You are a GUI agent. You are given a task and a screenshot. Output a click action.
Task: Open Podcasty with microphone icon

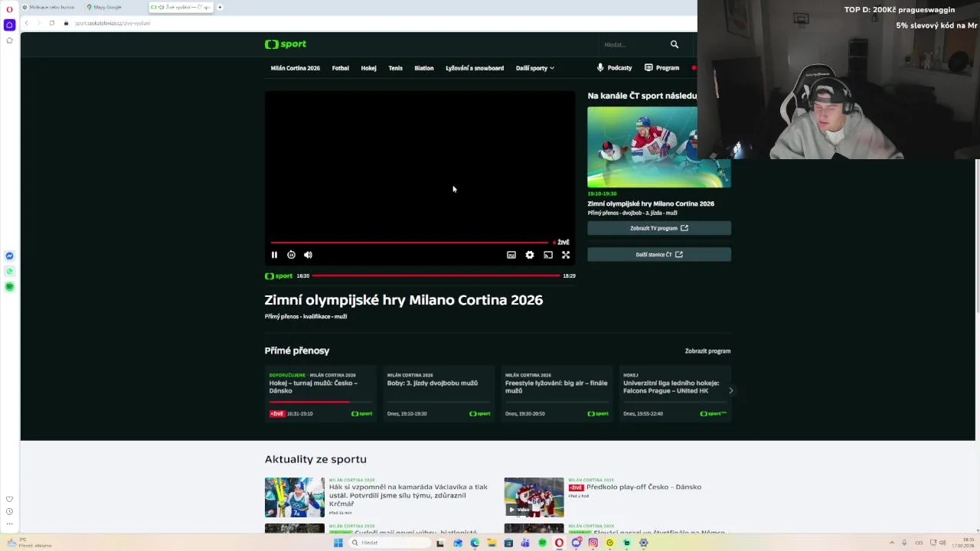coord(615,68)
